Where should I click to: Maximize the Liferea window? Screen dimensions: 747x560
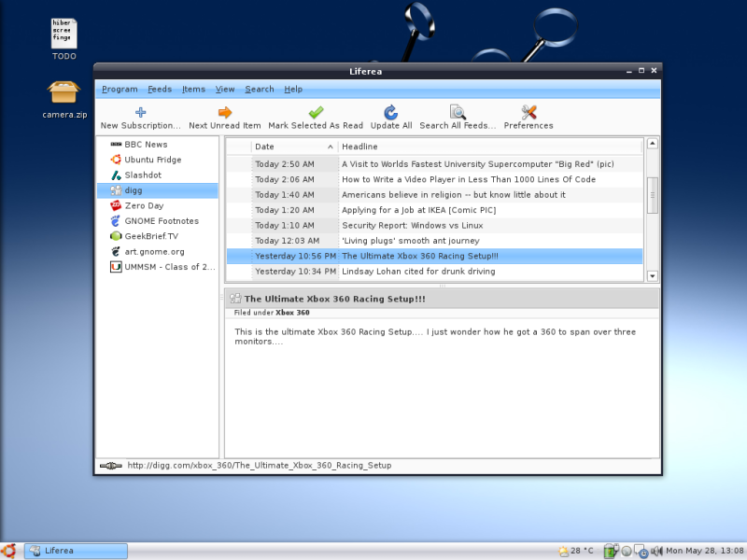641,71
